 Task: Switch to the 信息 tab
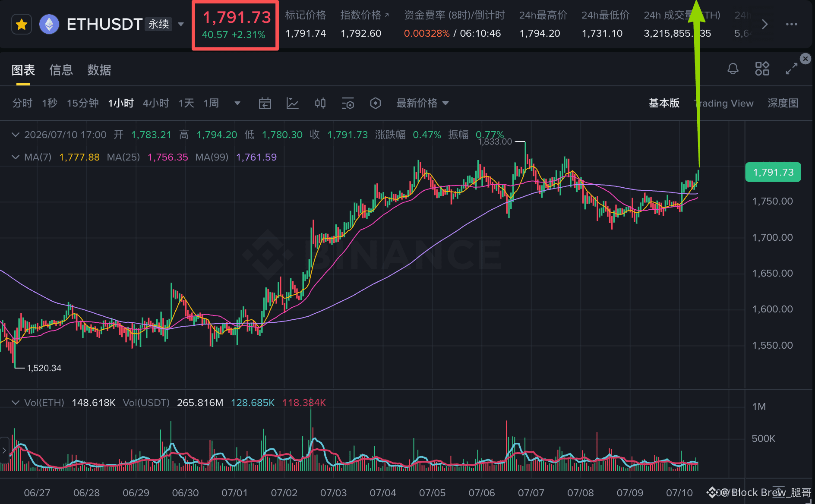pyautogui.click(x=61, y=70)
